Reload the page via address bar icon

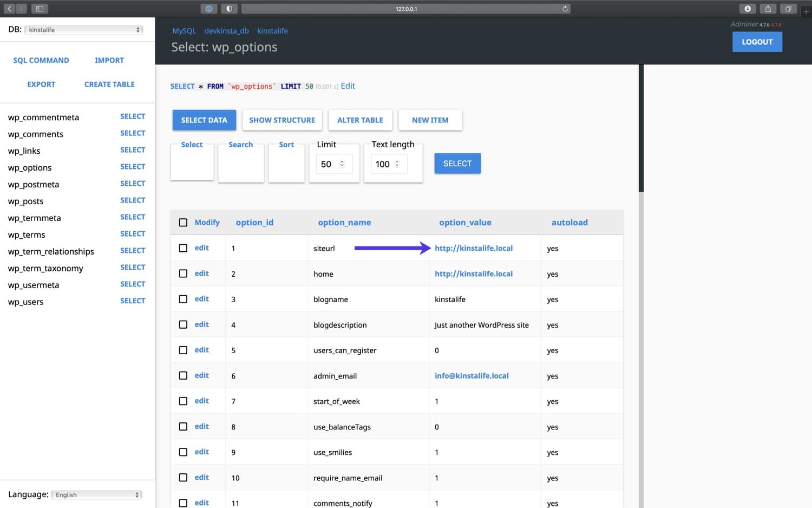tap(564, 9)
